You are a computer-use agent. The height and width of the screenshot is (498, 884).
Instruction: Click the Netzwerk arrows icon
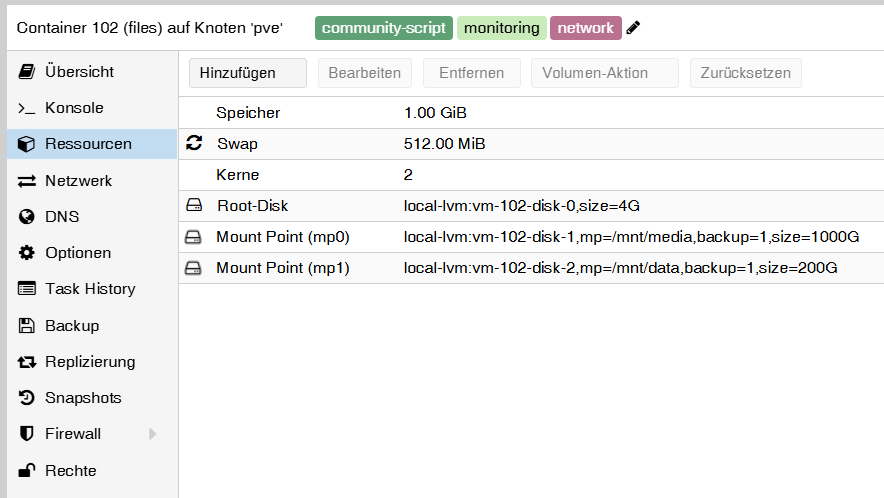(x=27, y=181)
